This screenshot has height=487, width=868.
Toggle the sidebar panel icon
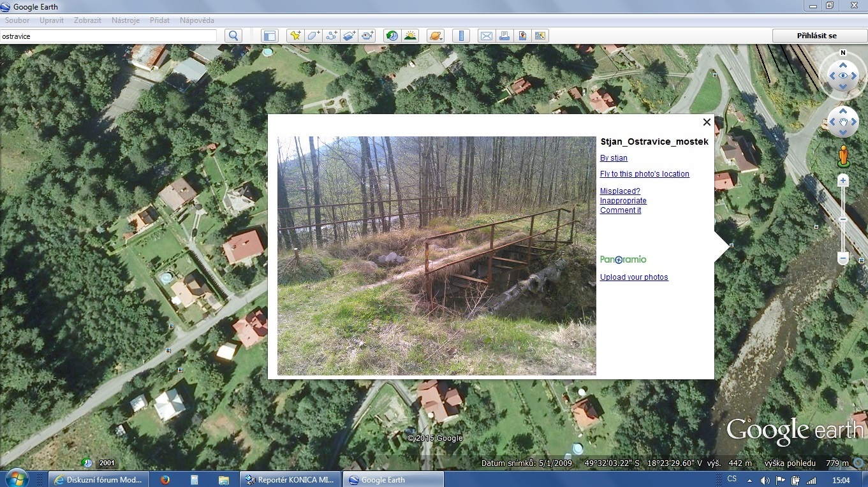(x=269, y=36)
